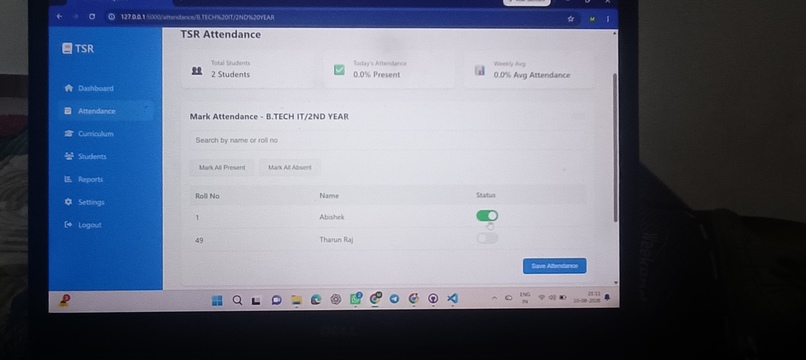Click the Students group icon in sidebar

point(69,156)
